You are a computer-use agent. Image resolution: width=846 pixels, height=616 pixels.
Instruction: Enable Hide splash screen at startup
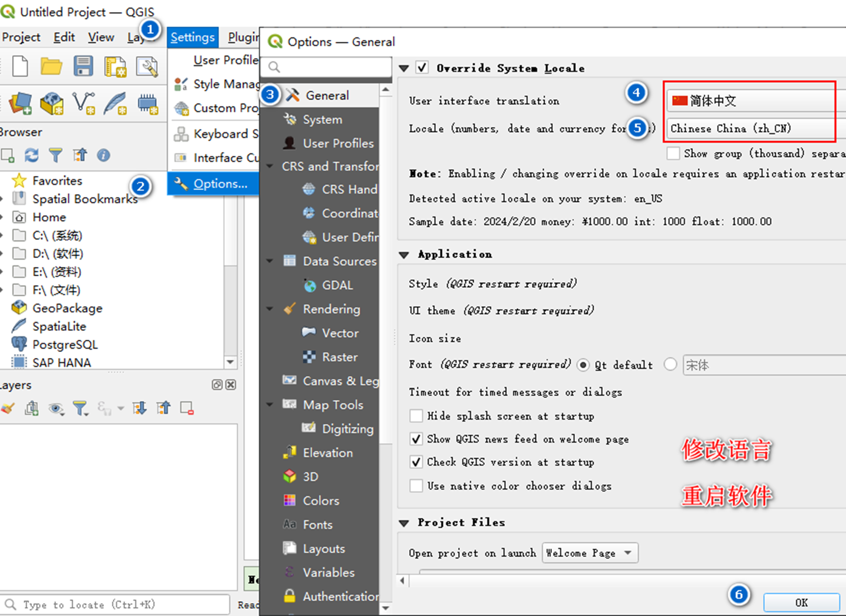point(416,416)
